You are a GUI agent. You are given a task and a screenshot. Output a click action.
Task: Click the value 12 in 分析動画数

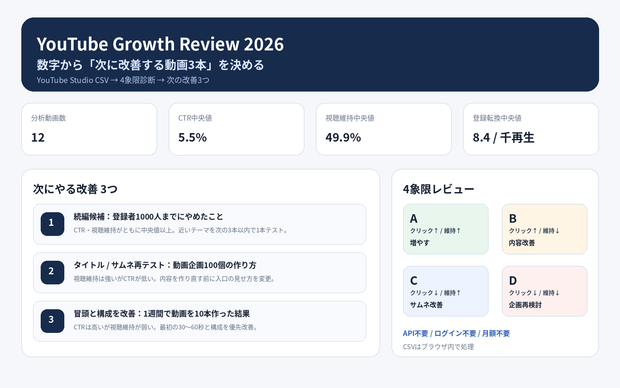[x=38, y=138]
